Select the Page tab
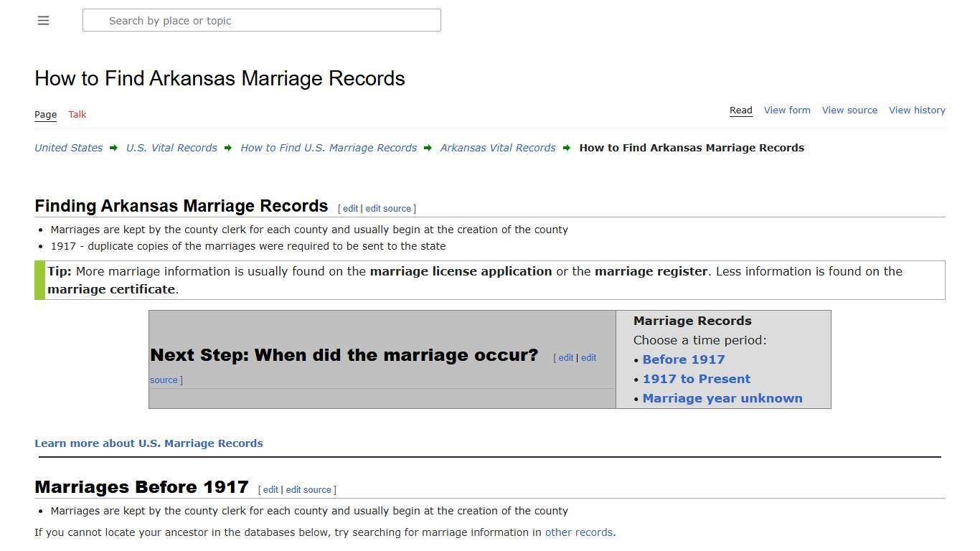Image resolution: width=980 pixels, height=551 pixels. (x=45, y=114)
